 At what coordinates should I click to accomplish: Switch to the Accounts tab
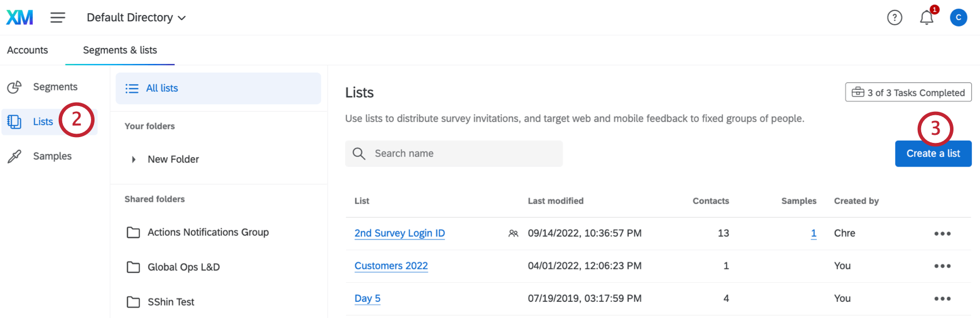28,50
